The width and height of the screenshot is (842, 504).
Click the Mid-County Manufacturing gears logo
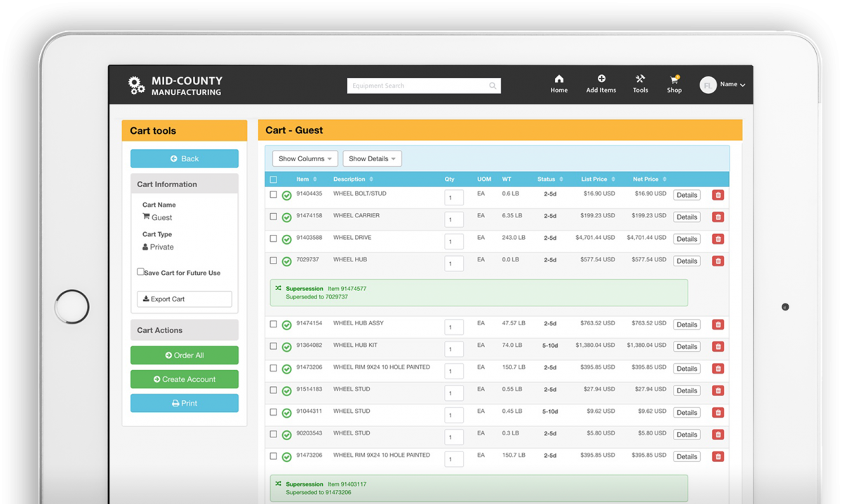coord(135,84)
